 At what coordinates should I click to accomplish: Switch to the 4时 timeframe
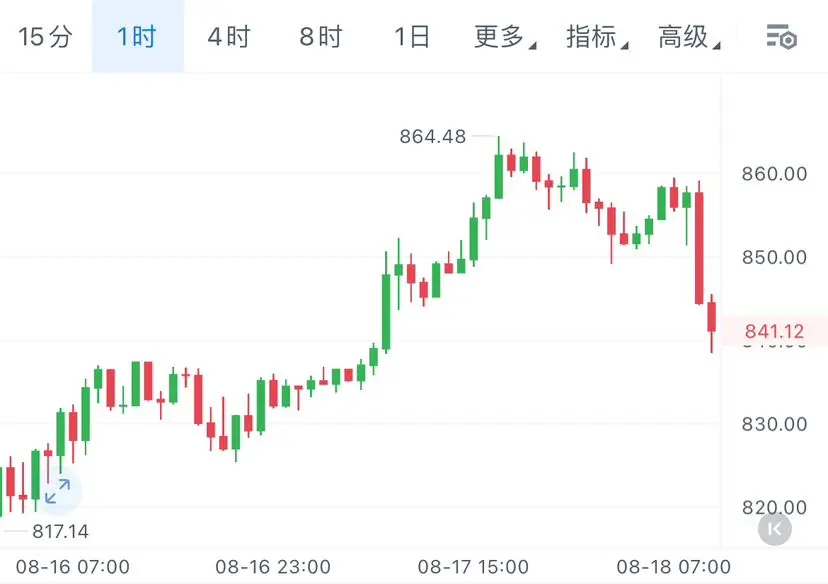pos(229,37)
